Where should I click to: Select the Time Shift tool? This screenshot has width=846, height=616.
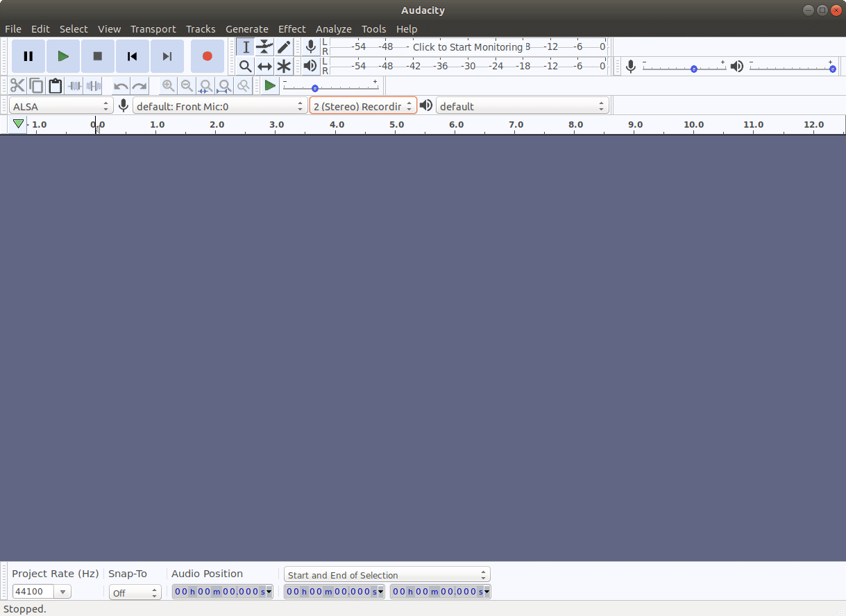[264, 67]
